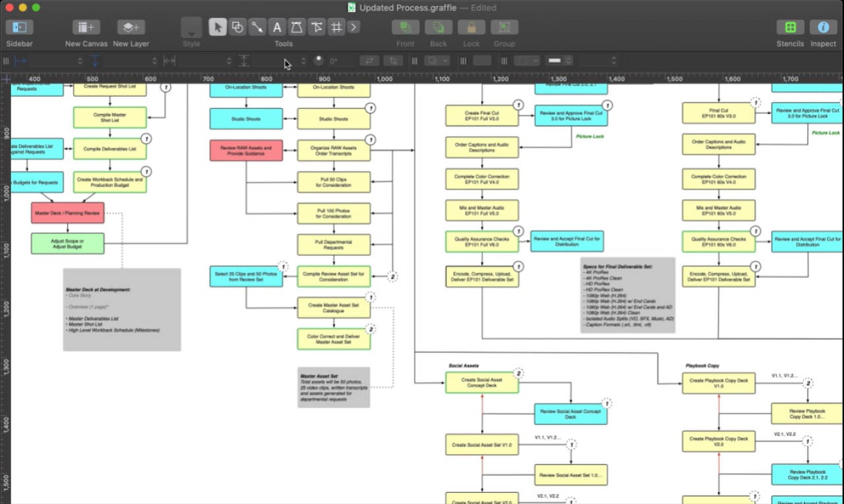Toggle the Lock on selected objects
844x504 pixels.
point(471,26)
